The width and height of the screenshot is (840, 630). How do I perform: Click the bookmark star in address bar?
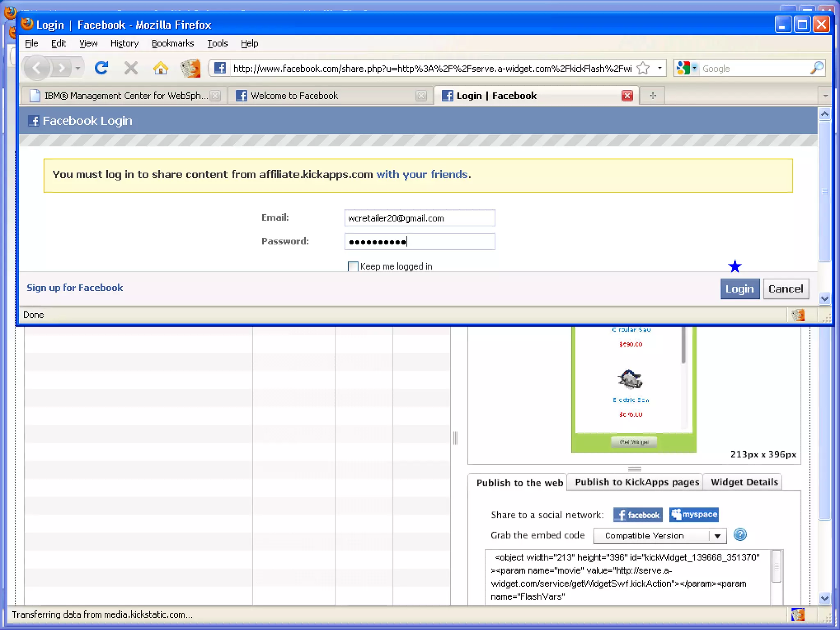tap(643, 68)
